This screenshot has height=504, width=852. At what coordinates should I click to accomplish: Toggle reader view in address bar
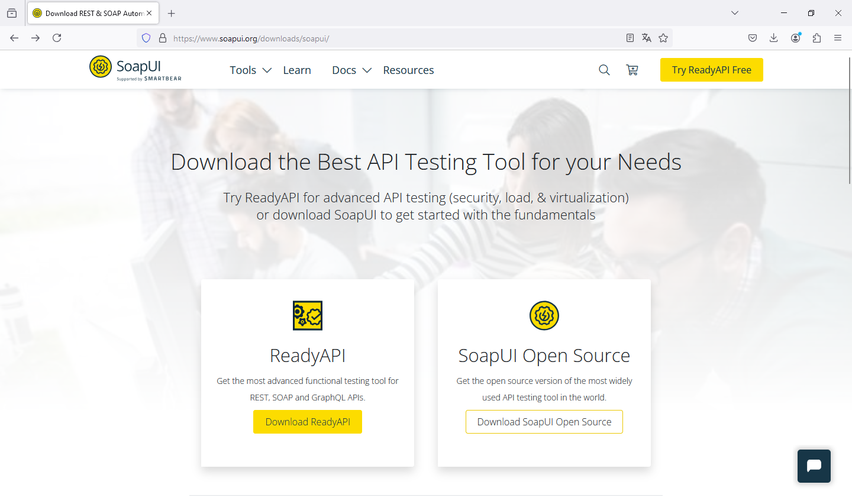630,38
